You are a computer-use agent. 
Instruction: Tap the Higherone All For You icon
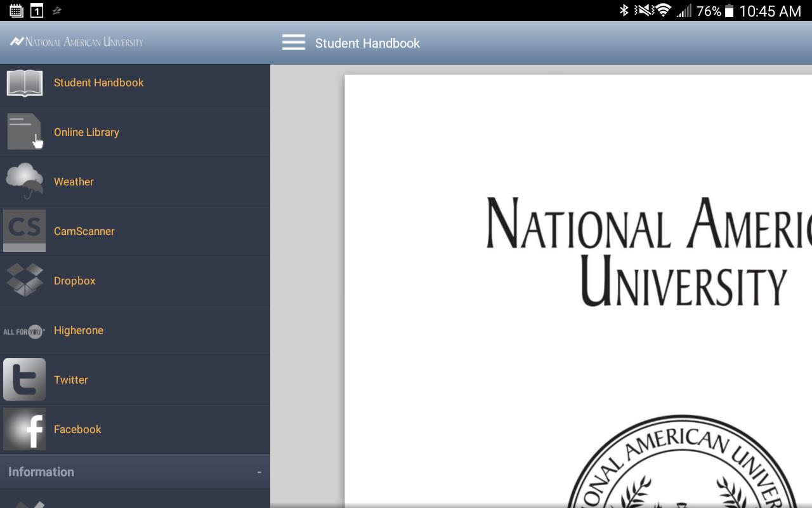point(24,331)
